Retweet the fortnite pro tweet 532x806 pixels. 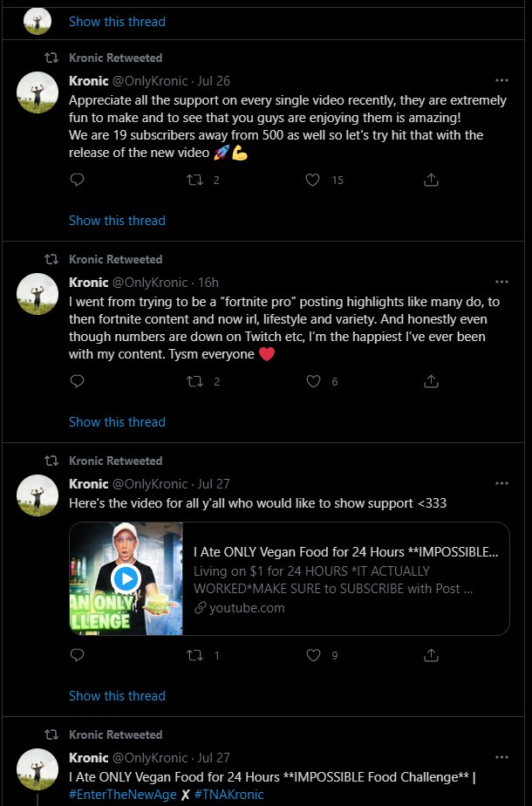point(196,381)
